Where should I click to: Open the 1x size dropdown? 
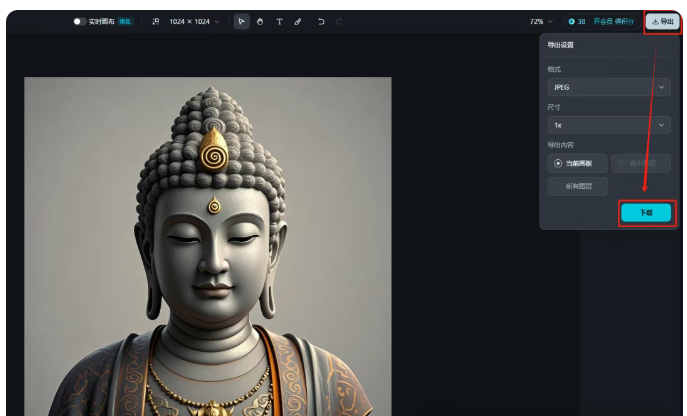point(609,125)
